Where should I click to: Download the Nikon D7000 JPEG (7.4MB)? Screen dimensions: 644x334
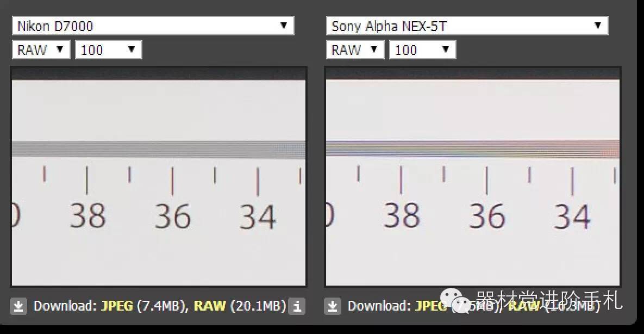[117, 306]
